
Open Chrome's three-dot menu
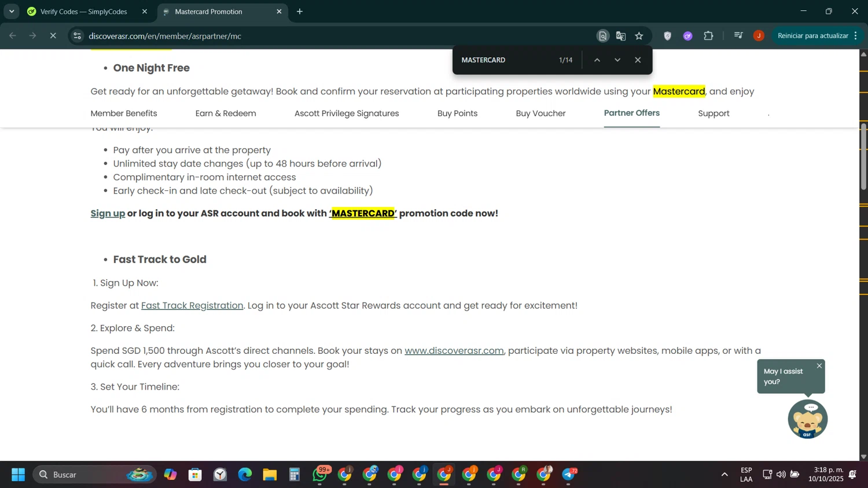[x=856, y=36]
